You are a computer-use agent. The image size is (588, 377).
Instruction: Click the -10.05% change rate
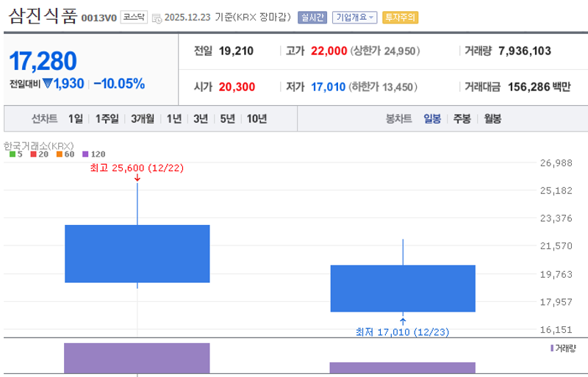(x=119, y=84)
